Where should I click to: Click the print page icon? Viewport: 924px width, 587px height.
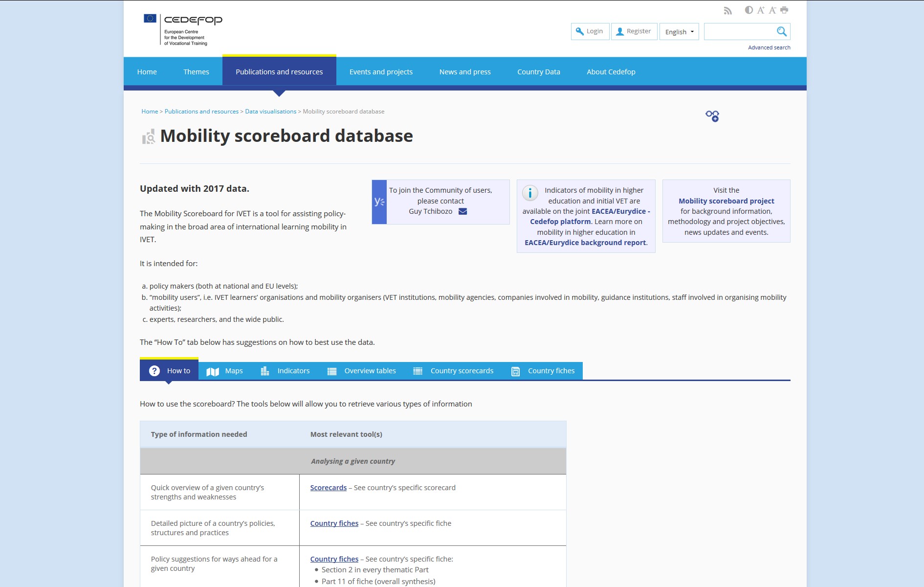784,10
